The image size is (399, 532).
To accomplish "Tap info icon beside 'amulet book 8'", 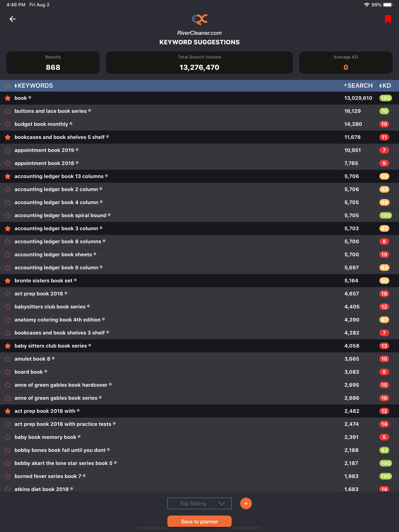I will [x=53, y=359].
